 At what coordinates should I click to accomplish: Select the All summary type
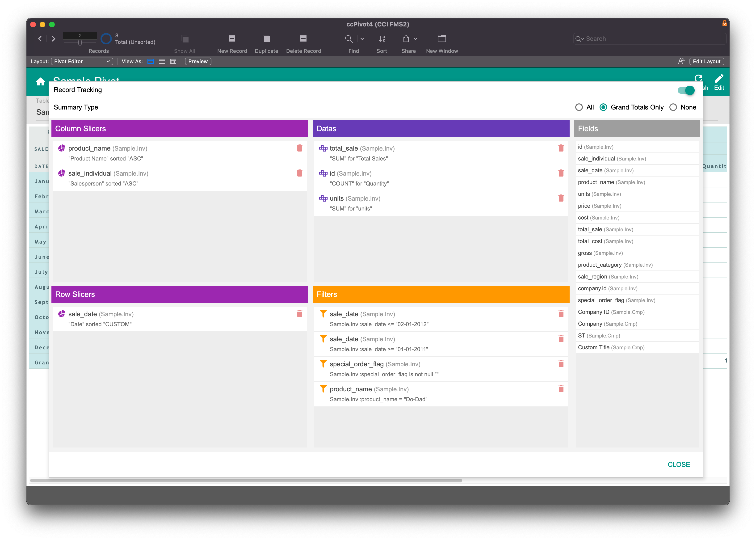[x=579, y=107]
